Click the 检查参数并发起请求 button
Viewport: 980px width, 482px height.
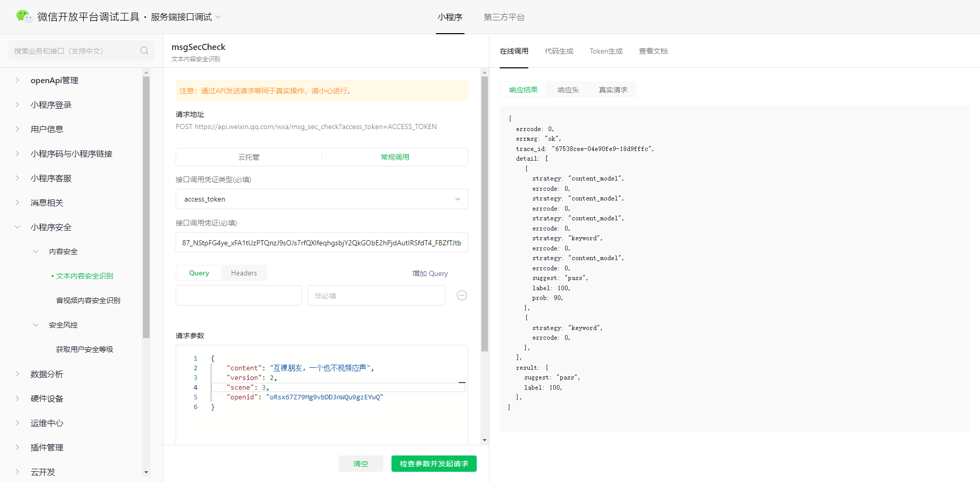[x=434, y=464]
